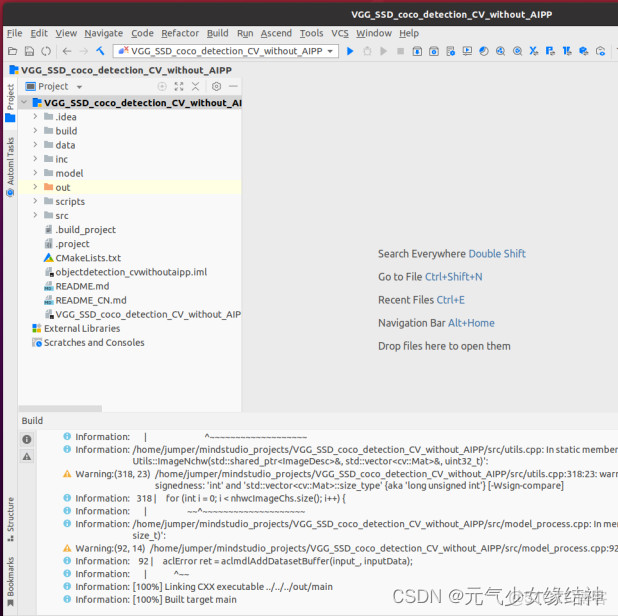Click the blue TF converter toolbar icon
The image size is (618, 616).
[x=567, y=51]
